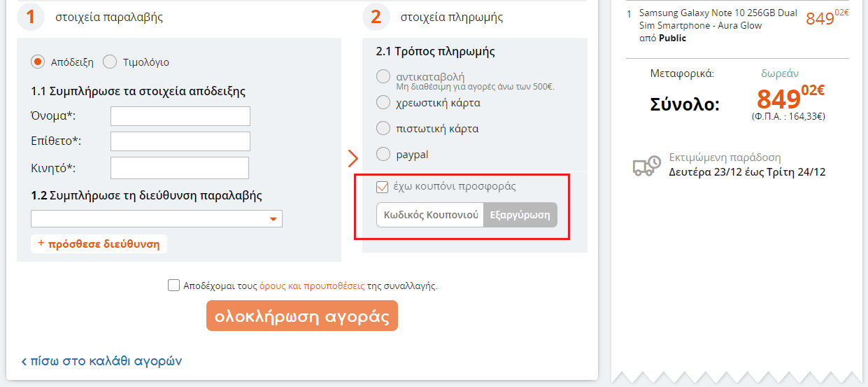Click the Επίθετο input field
The height and width of the screenshot is (387, 868).
pyautogui.click(x=180, y=141)
